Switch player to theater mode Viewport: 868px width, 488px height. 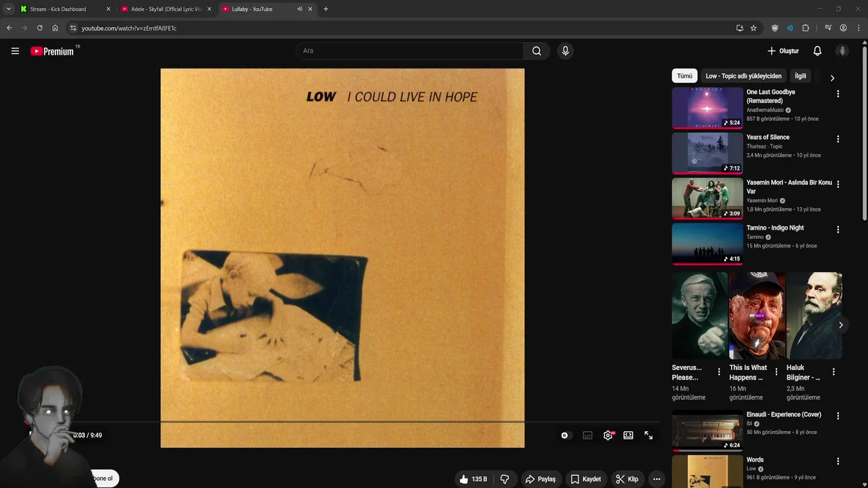click(x=628, y=435)
